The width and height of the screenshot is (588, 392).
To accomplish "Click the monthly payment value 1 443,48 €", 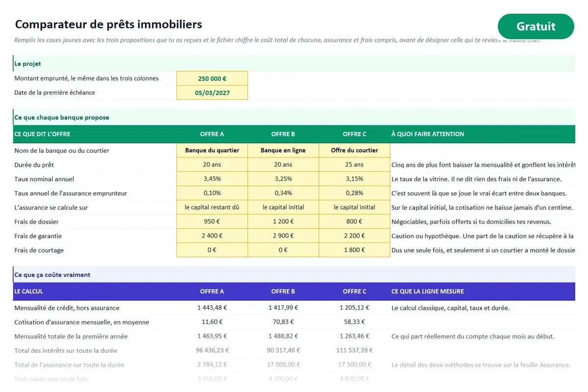I will tap(212, 308).
